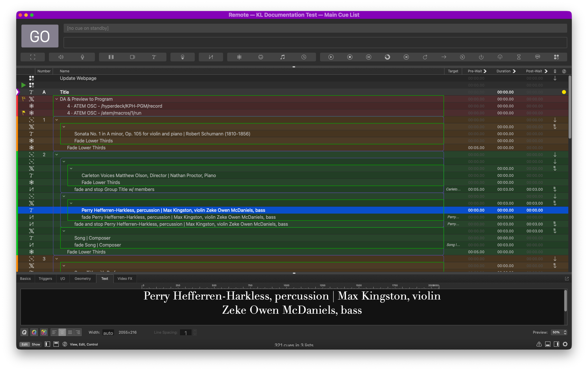
Task: Click the Duration column header
Action: click(504, 71)
